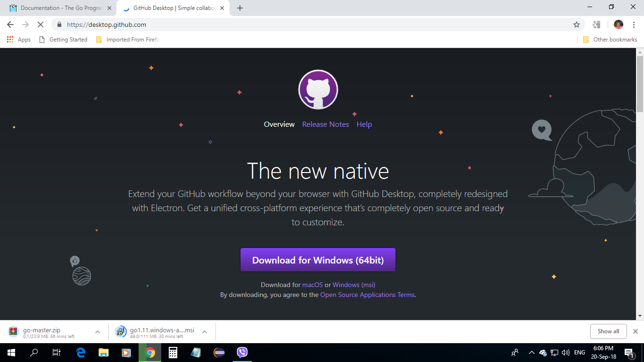Launch Microsoft Edge from the taskbar
Viewport: 644px width, 362px height.
(81, 353)
